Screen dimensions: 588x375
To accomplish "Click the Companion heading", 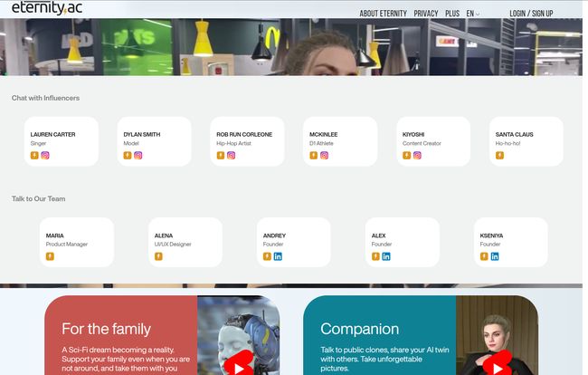I will point(359,329).
